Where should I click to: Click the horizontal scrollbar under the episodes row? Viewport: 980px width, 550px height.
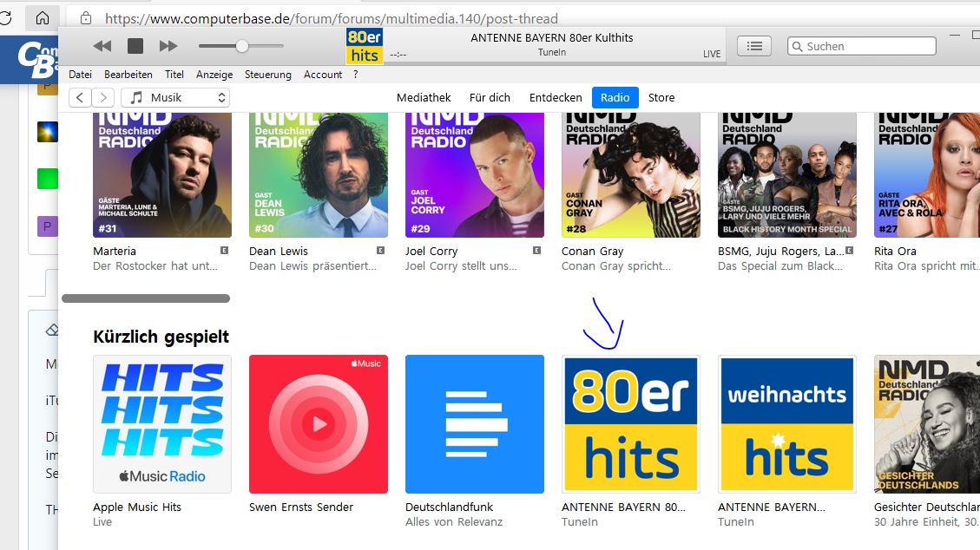point(146,298)
